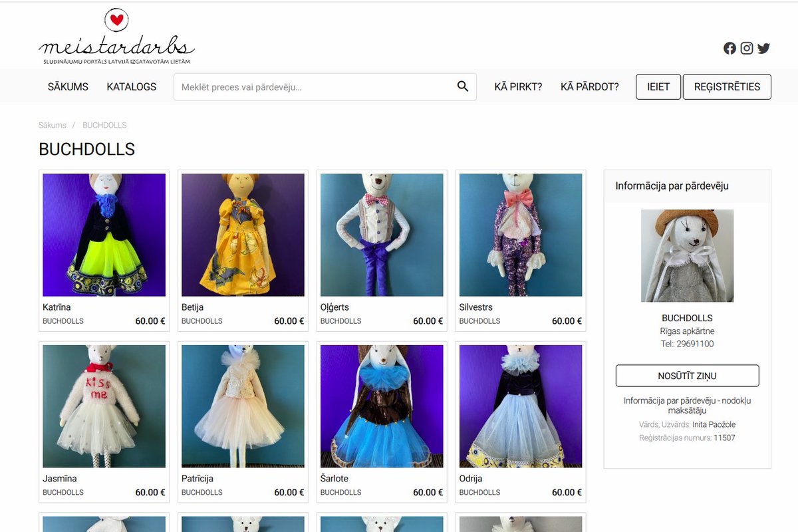Click the BUCHDOLLS seller link under Odrija

click(x=480, y=493)
